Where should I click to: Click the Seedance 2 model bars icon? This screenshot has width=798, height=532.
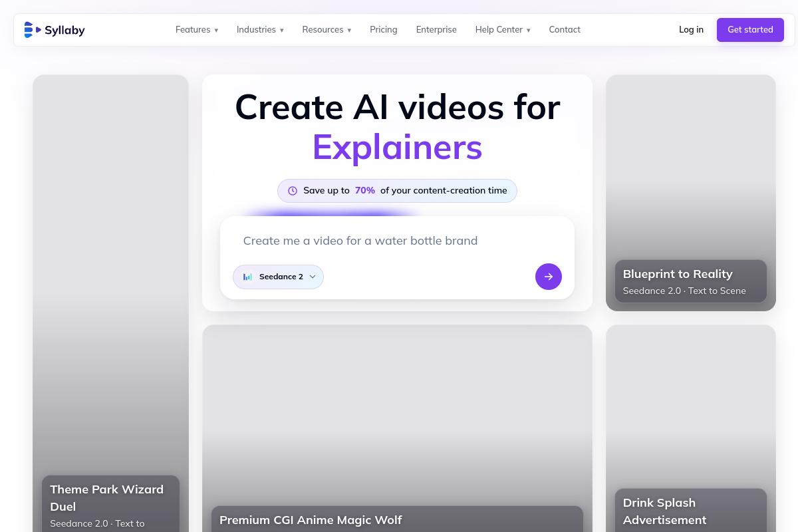[247, 277]
